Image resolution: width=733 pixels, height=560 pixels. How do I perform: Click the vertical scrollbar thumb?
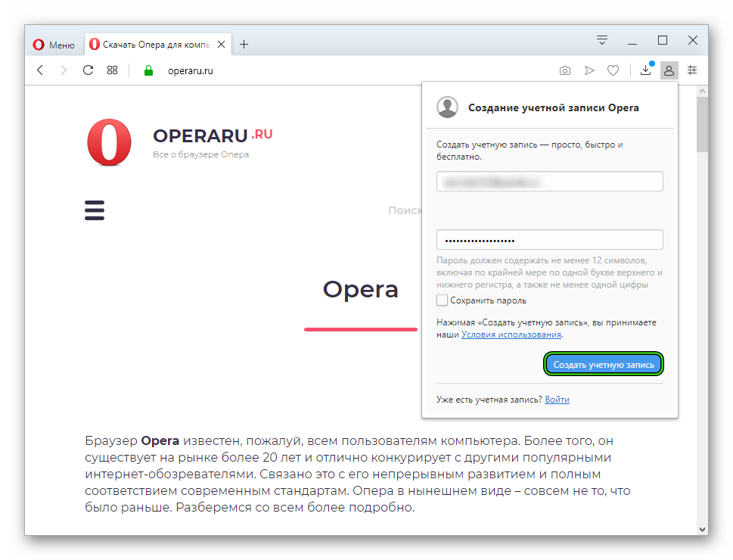(702, 124)
